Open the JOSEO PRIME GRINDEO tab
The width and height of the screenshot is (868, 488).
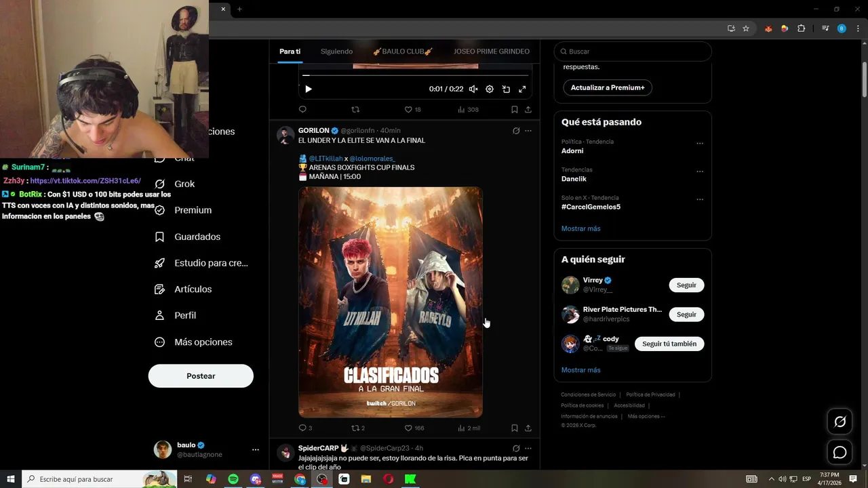pyautogui.click(x=492, y=52)
